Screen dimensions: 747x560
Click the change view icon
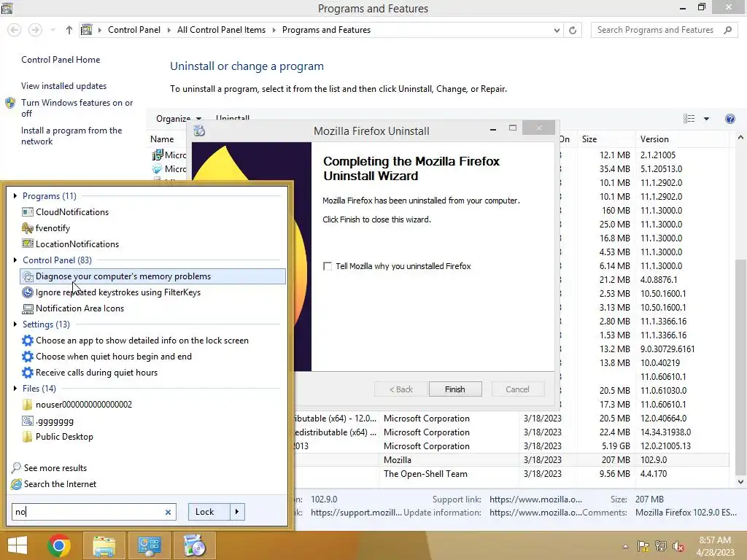click(689, 119)
